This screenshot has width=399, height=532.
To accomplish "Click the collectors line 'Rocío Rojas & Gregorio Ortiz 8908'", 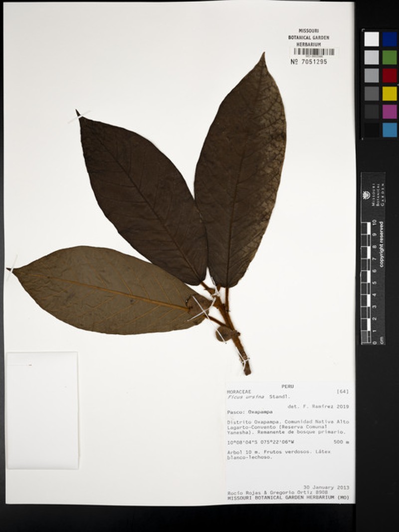I will pyautogui.click(x=277, y=492).
